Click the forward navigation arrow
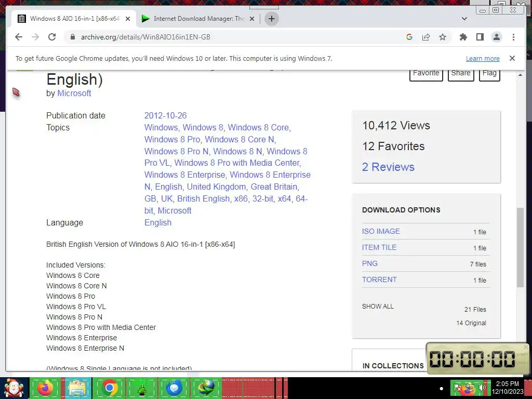Viewport: 532px width, 399px height. (35, 37)
